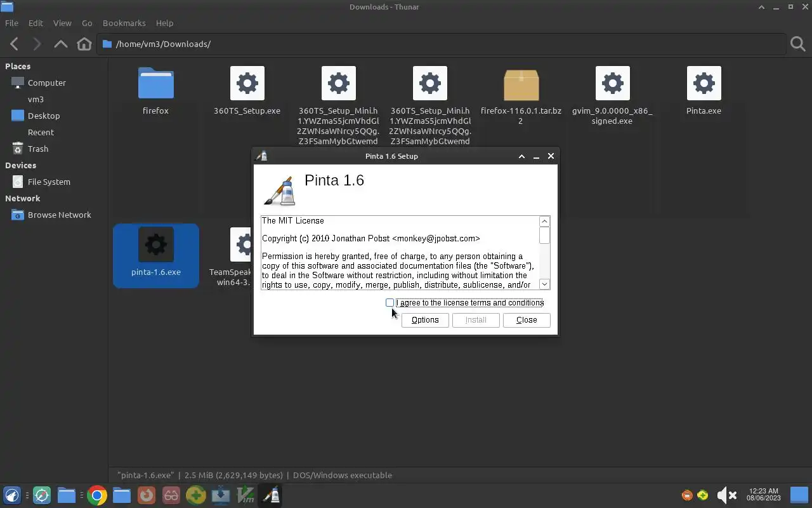Select the firefox folder icon
The height and width of the screenshot is (508, 812).
coord(155,83)
